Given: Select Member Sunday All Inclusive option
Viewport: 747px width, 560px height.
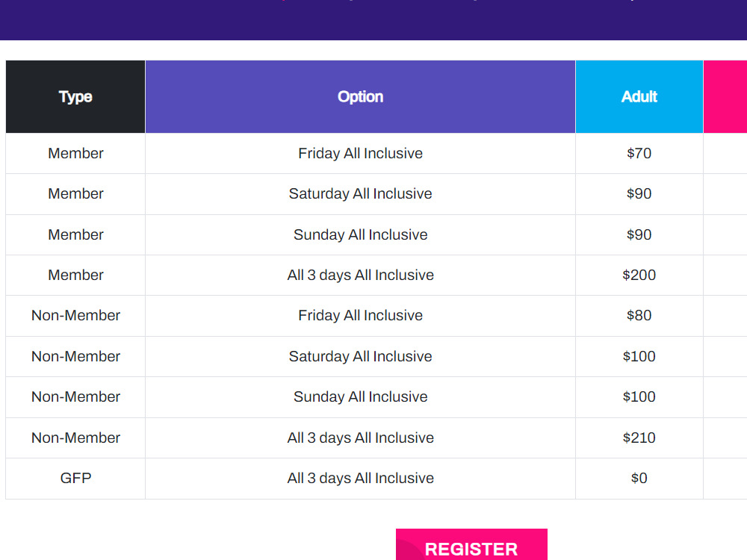Looking at the screenshot, I should [360, 234].
